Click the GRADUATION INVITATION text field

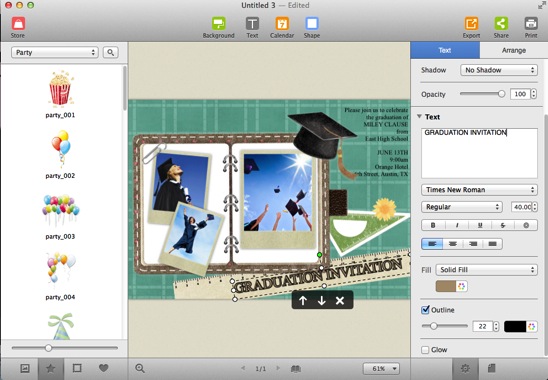tap(479, 153)
